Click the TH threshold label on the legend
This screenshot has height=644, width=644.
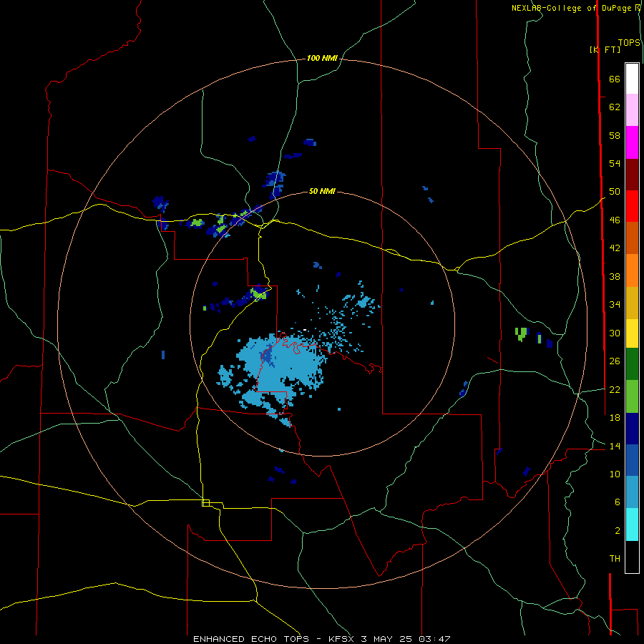(615, 559)
